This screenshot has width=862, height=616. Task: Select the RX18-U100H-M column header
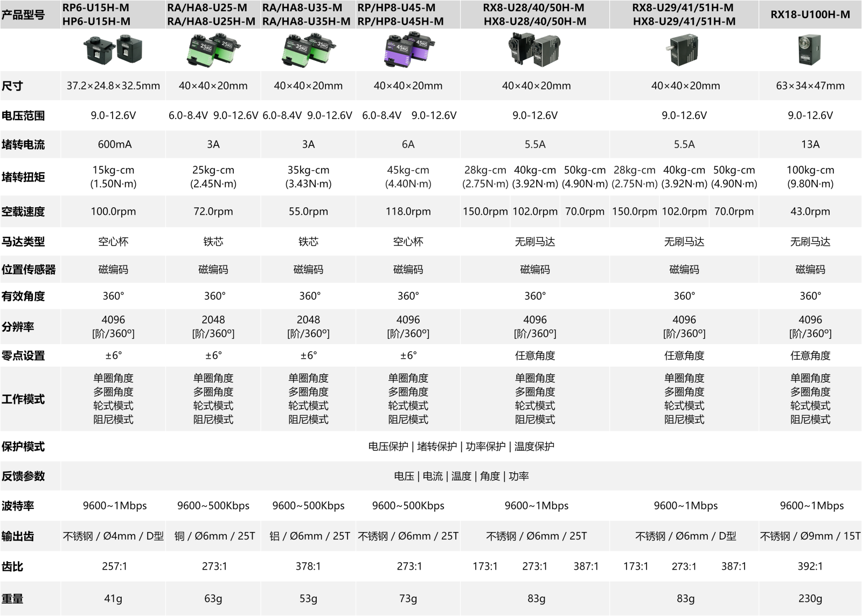tap(810, 15)
